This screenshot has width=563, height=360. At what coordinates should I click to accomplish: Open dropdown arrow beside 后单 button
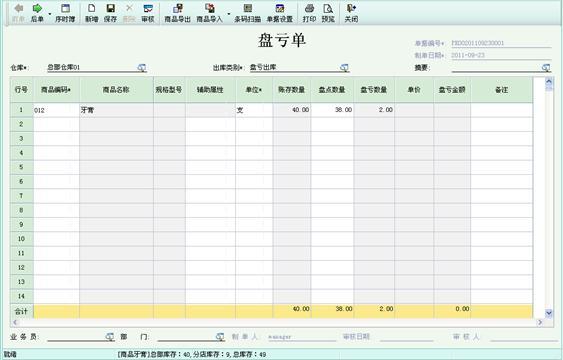click(x=50, y=14)
